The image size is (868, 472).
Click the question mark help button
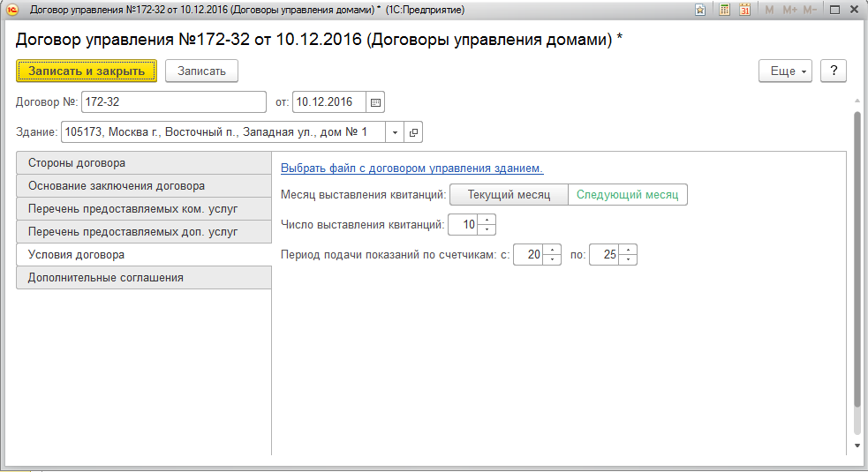(834, 71)
